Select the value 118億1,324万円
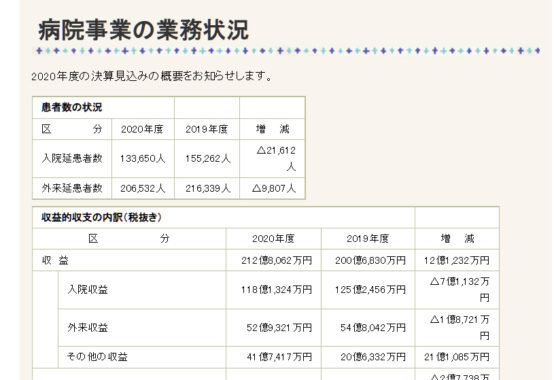 (x=277, y=290)
